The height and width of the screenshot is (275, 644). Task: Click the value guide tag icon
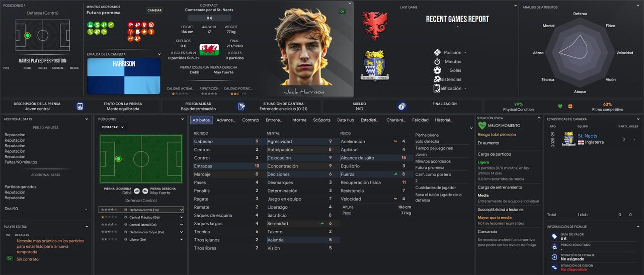pyautogui.click(x=554, y=236)
